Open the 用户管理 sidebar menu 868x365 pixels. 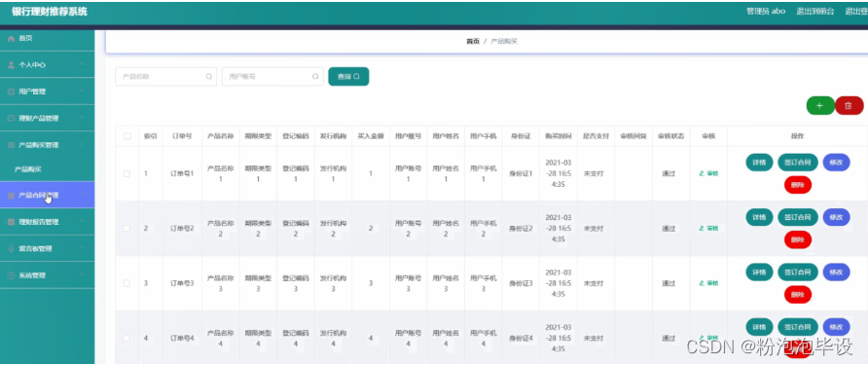tap(47, 91)
